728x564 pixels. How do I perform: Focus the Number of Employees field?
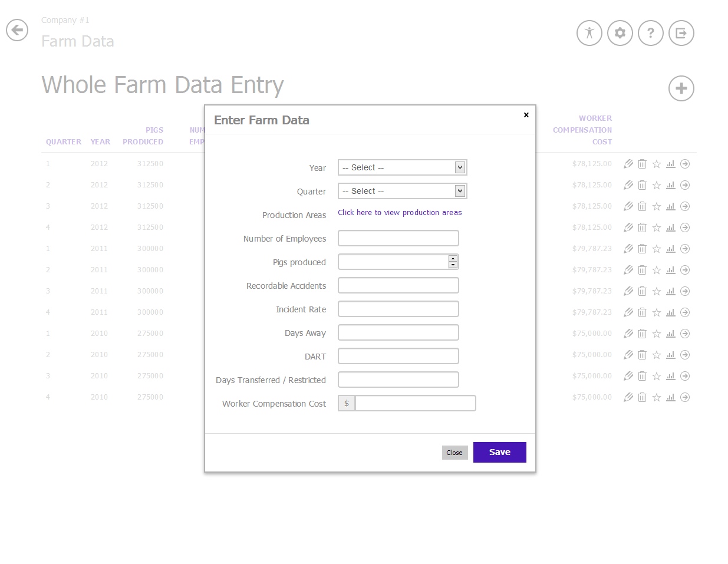coord(398,238)
